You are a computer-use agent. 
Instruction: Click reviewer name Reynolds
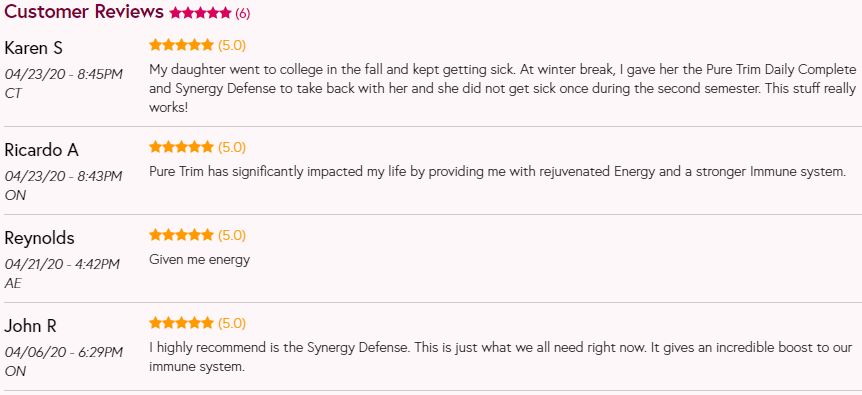[40, 238]
